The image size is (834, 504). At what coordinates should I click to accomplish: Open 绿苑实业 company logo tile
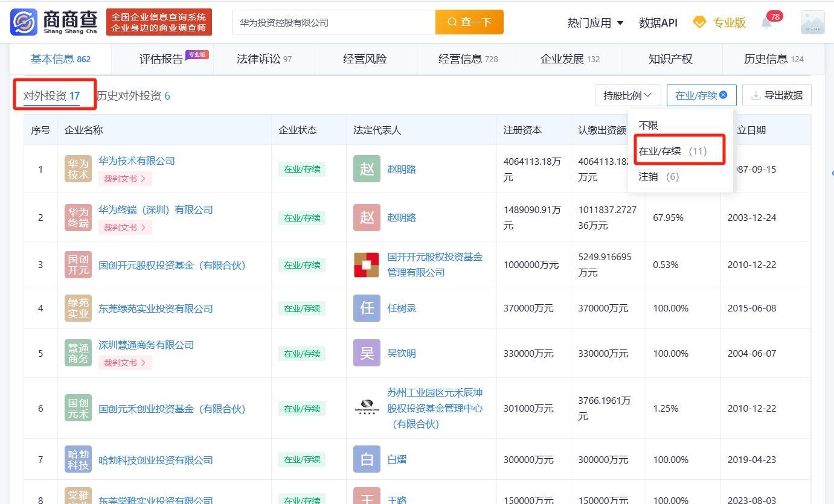[x=78, y=308]
